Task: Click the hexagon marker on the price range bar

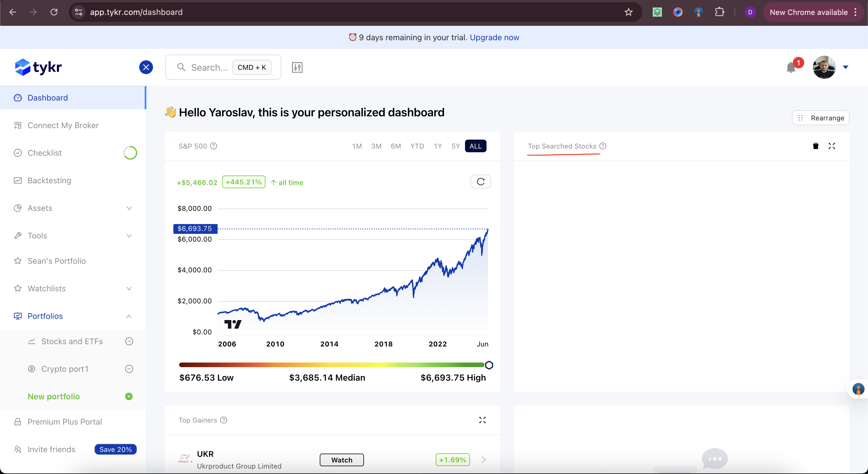Action: [x=489, y=365]
